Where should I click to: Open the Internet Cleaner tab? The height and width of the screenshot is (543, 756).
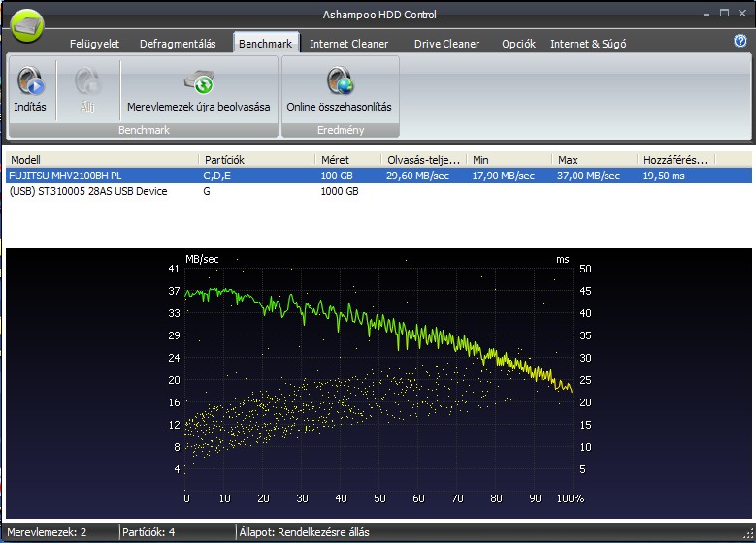(x=348, y=44)
